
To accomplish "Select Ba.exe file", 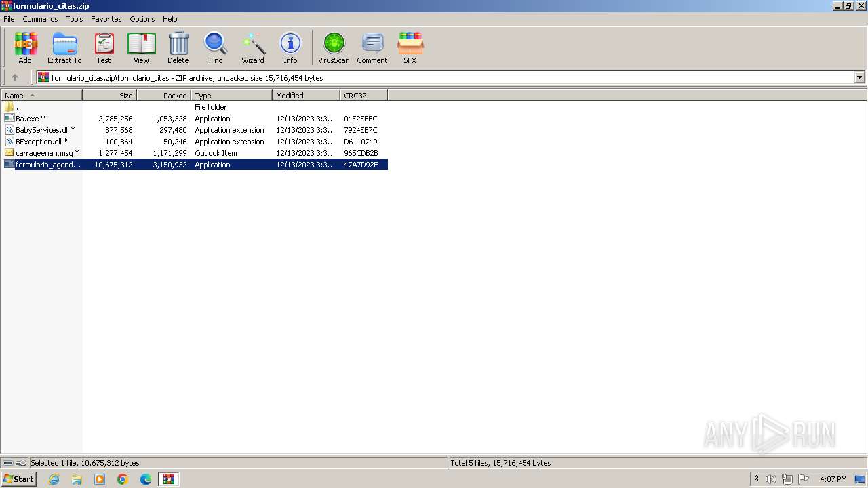I will click(195, 119).
